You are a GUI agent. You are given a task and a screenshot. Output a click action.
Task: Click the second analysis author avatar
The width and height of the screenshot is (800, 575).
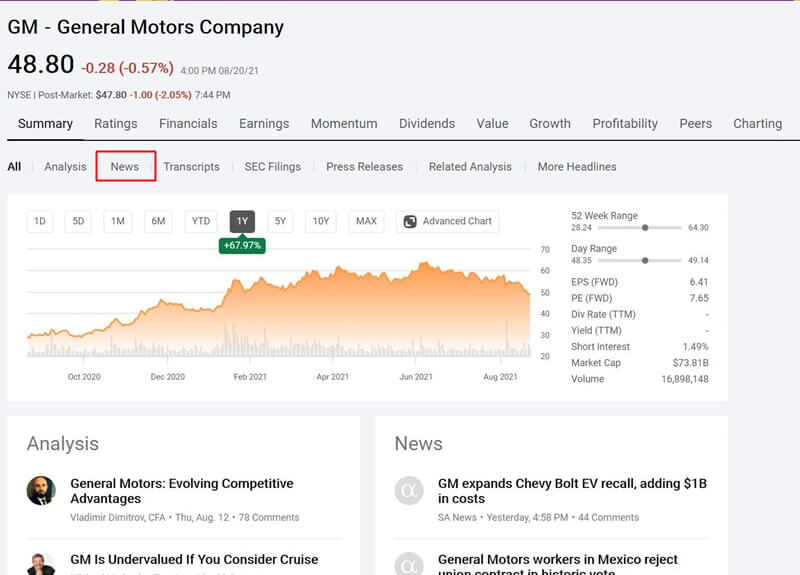click(41, 564)
